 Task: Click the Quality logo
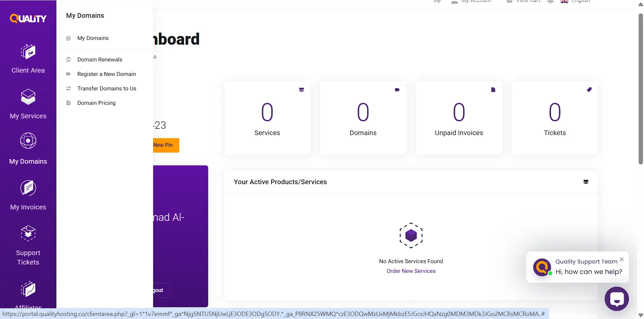28,18
